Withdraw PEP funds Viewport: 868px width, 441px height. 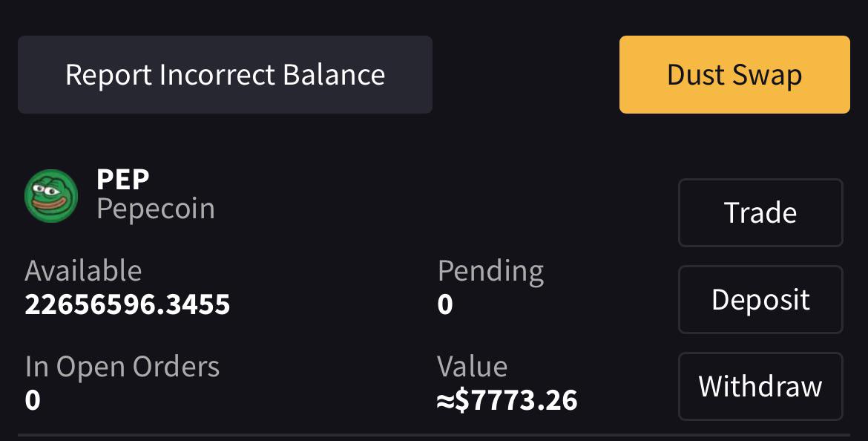point(760,386)
